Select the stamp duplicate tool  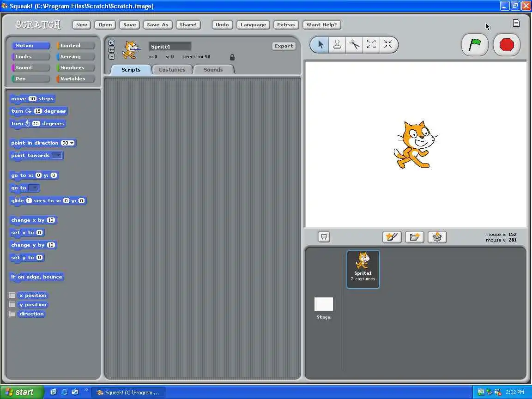click(337, 44)
